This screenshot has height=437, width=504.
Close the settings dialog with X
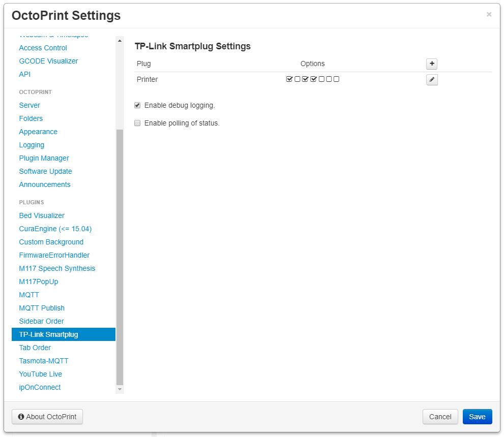tap(489, 15)
